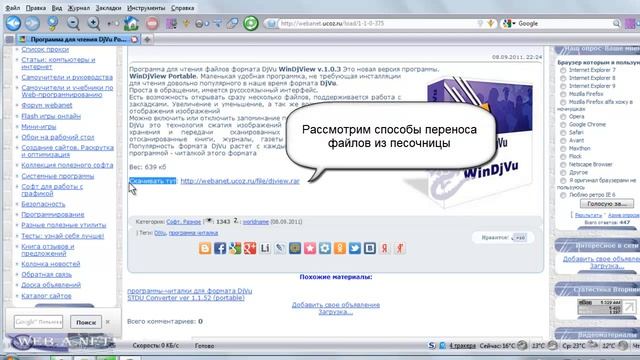Select Mozilla Firefox poll option
Viewport: 640px width, 360px height.
coord(563,94)
